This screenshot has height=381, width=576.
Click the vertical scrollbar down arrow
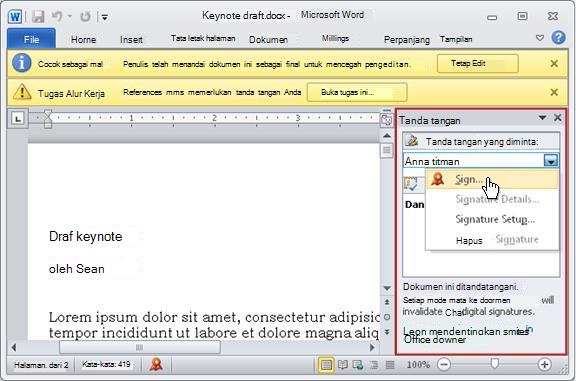387,288
